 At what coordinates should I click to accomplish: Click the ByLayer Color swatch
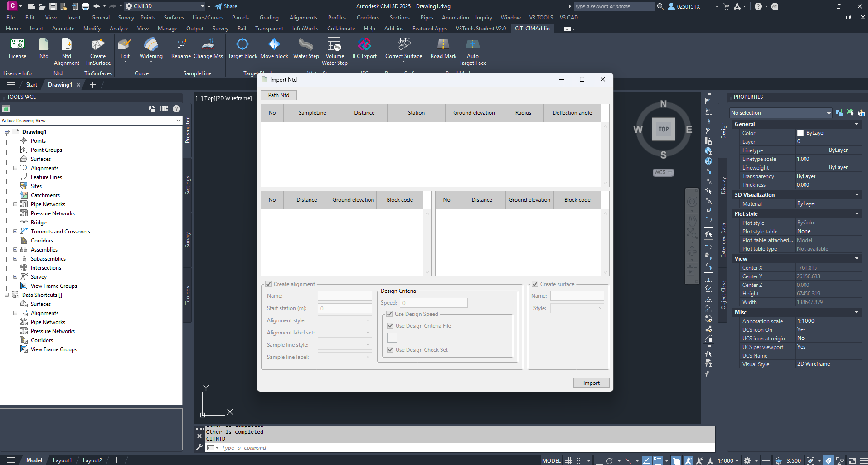[800, 133]
